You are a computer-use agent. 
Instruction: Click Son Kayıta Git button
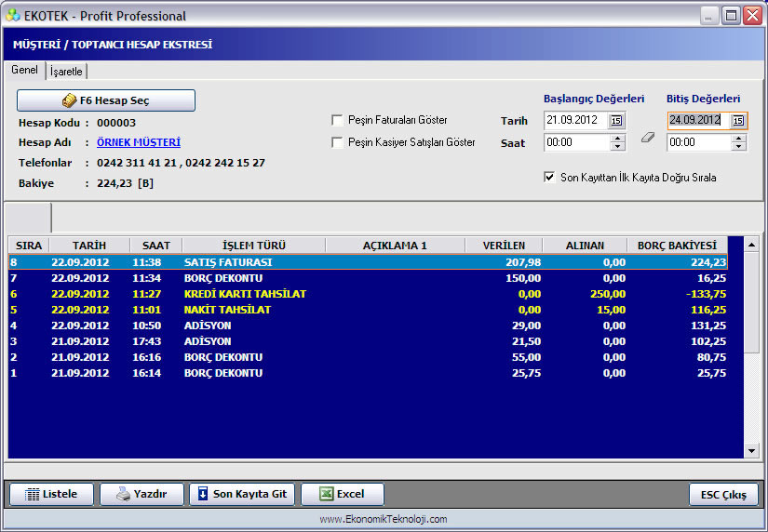[x=242, y=494]
